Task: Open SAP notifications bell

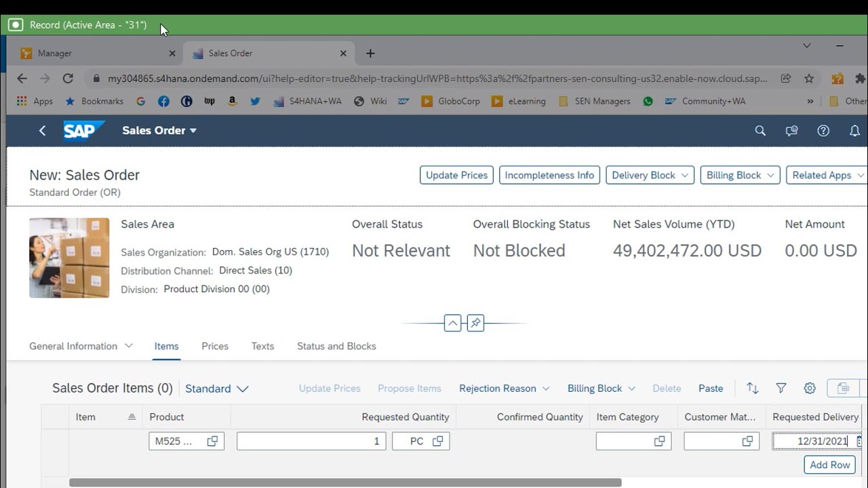Action: tap(854, 131)
